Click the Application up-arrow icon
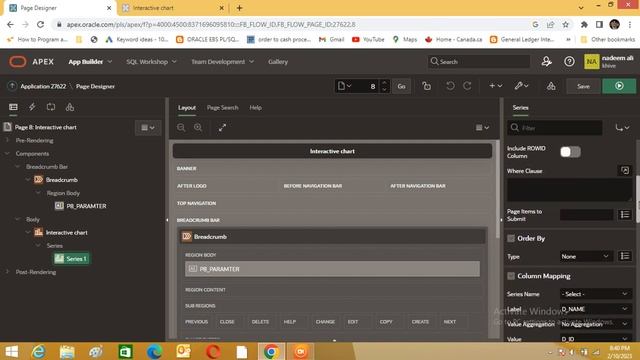Image resolution: width=640 pixels, height=360 pixels. click(12, 86)
